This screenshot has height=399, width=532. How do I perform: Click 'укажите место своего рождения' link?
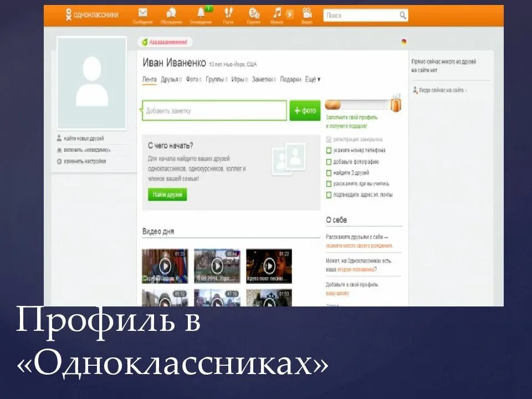click(x=359, y=245)
